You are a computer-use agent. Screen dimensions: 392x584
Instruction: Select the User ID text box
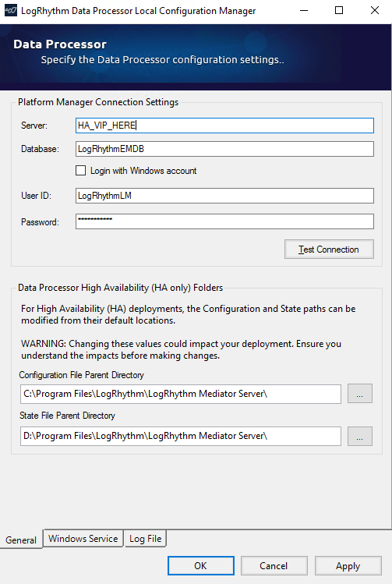pos(225,196)
